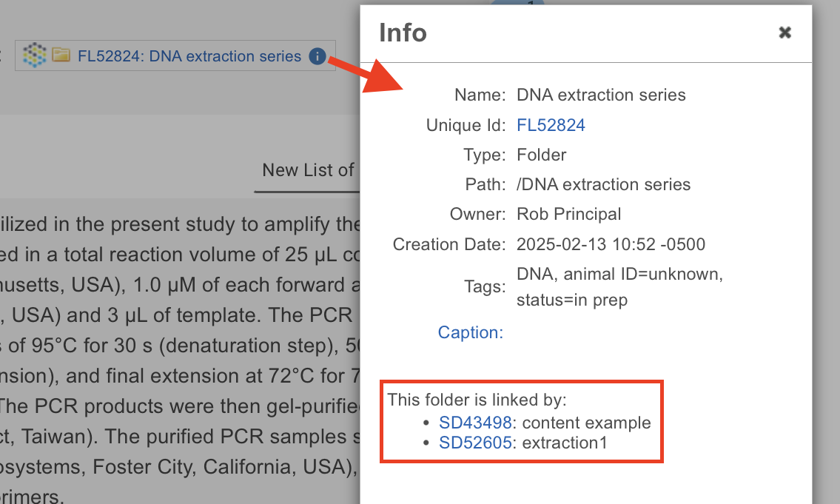840x504 pixels.
Task: Click into the PCR protocol paragraph text
Action: click(178, 346)
